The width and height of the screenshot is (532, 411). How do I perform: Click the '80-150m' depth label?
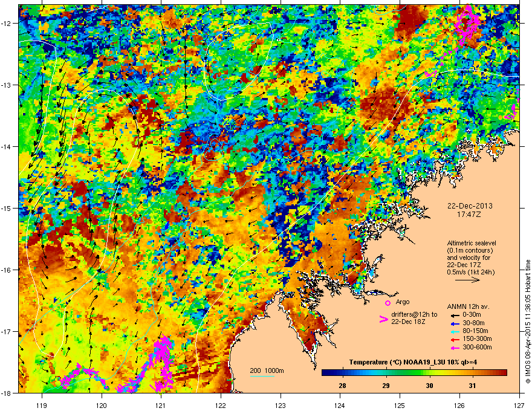[x=475, y=331]
